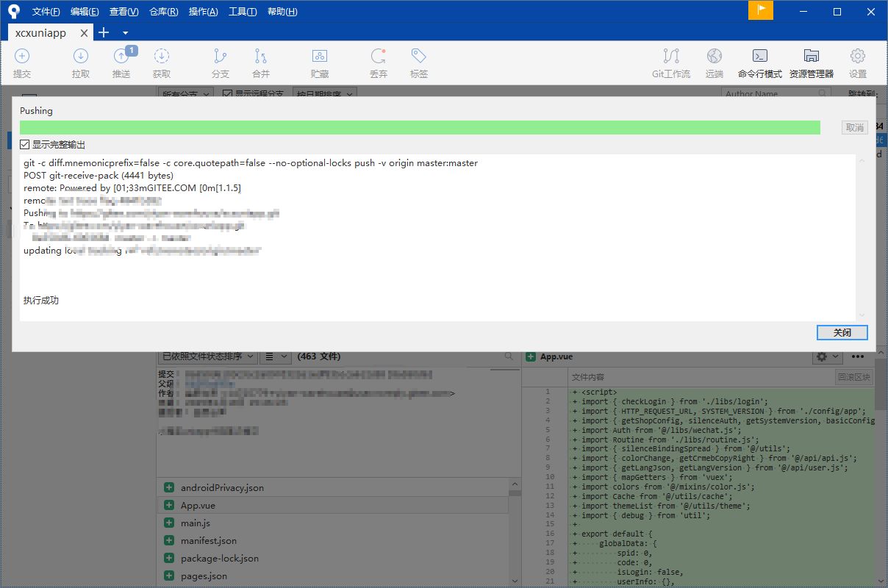The image size is (888, 588).
Task: Select the 提交 (Commit) toolbar icon
Action: pos(22,62)
